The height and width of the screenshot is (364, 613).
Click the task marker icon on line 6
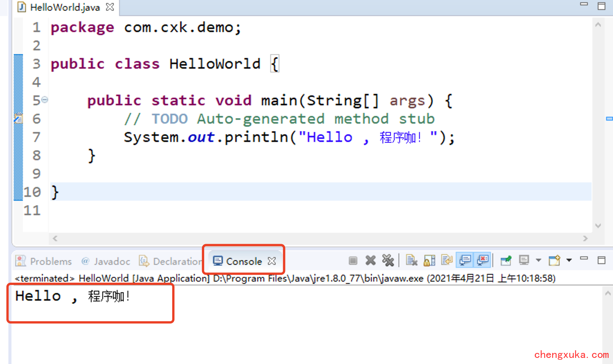(x=18, y=119)
